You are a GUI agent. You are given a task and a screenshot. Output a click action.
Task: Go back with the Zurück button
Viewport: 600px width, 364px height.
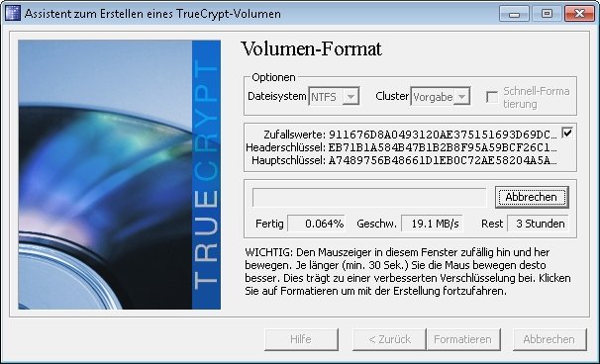click(389, 339)
